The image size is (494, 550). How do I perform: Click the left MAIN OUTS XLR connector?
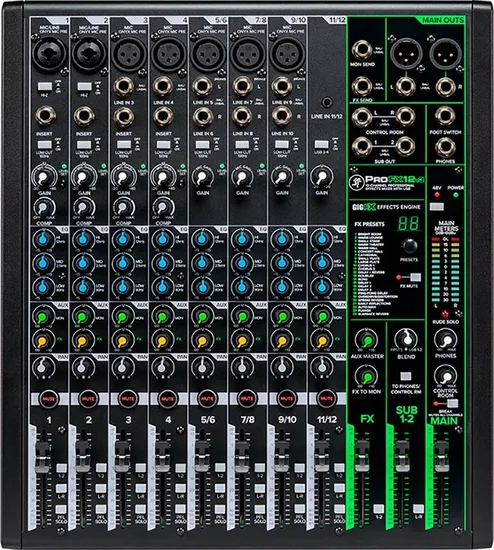406,54
